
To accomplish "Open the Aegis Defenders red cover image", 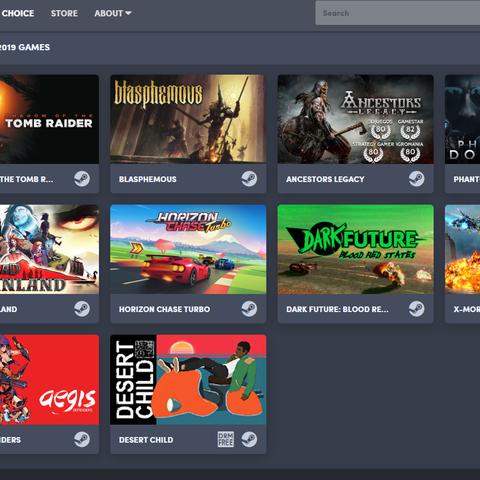I will [x=49, y=380].
